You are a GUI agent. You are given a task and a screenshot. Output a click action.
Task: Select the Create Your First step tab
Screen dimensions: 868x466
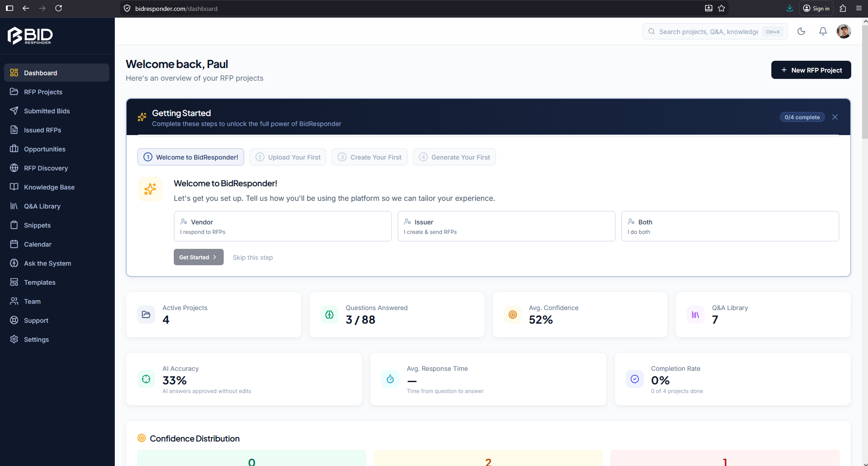(369, 157)
